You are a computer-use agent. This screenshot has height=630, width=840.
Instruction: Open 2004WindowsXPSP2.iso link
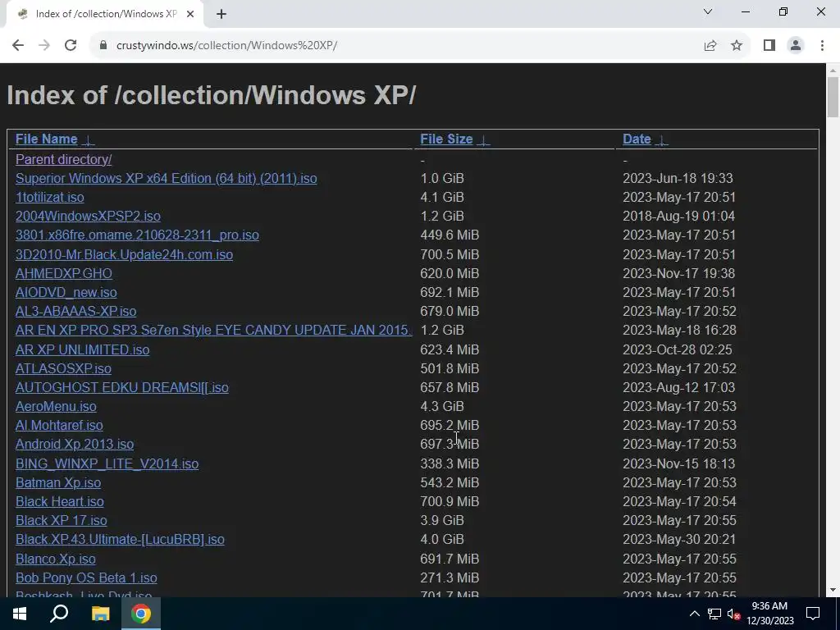click(88, 216)
